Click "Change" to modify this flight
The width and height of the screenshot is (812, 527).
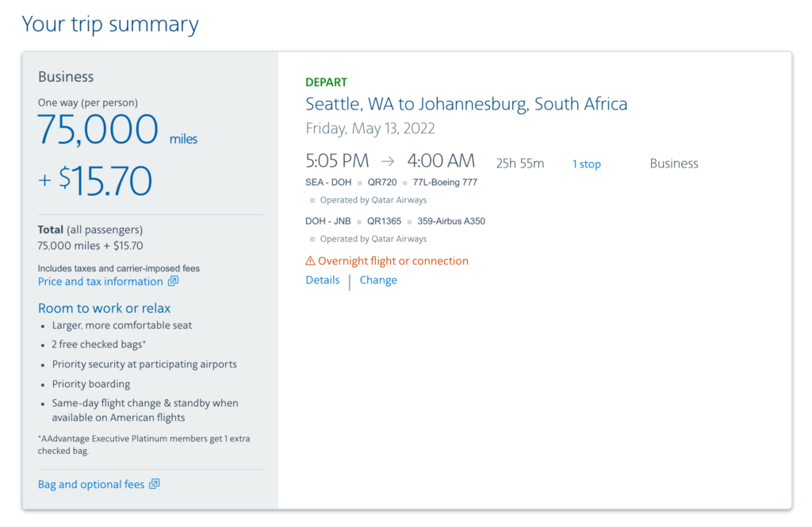[378, 279]
